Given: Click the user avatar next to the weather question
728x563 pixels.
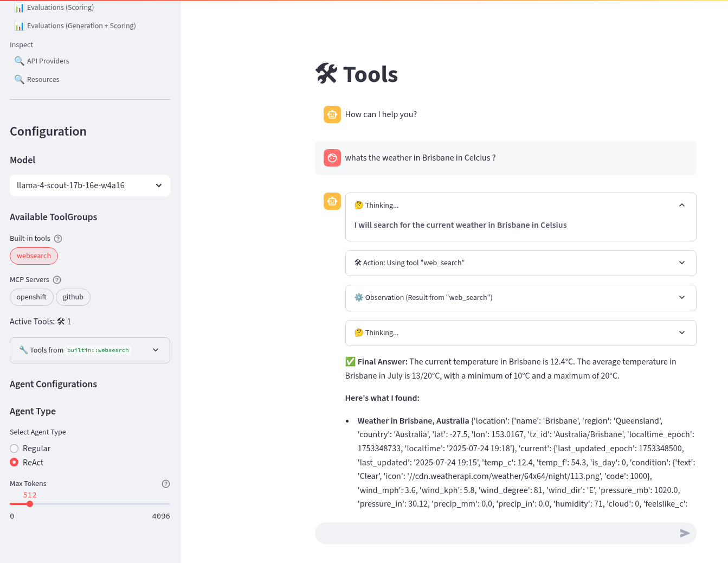Looking at the screenshot, I should pyautogui.click(x=332, y=158).
